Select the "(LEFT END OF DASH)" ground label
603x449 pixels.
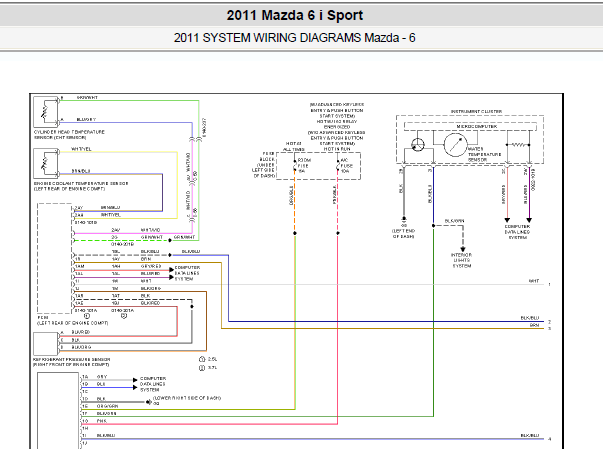tap(403, 234)
